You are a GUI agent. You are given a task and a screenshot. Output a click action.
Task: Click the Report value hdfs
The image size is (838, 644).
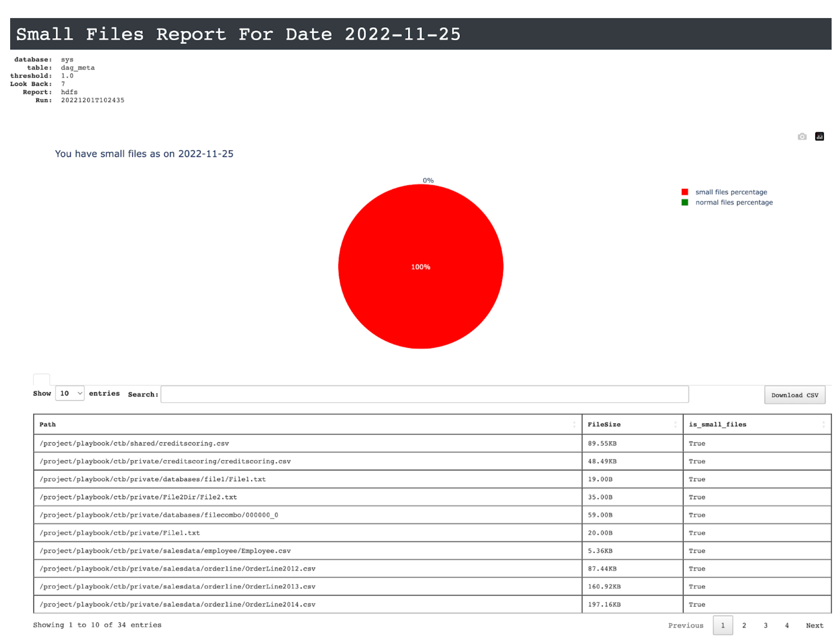click(69, 92)
